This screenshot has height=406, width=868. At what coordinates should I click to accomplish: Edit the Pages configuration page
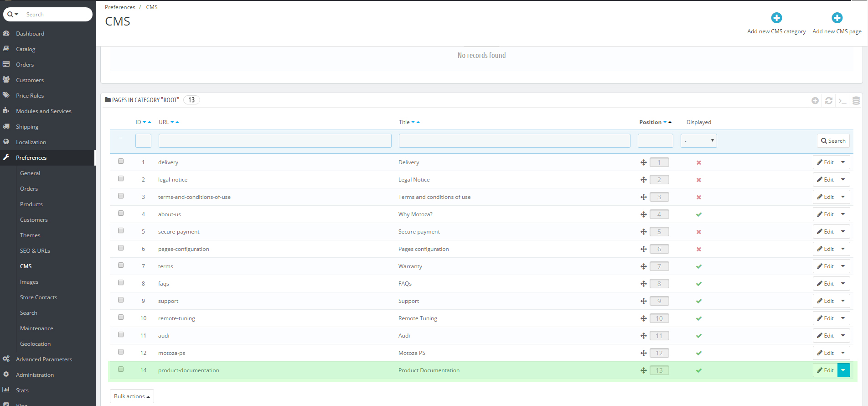(826, 249)
